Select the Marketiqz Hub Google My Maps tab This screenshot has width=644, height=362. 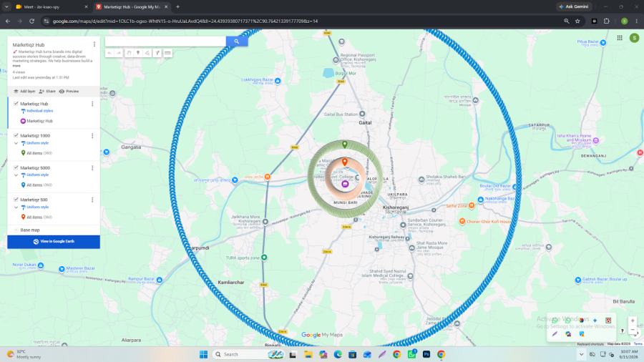click(x=132, y=6)
